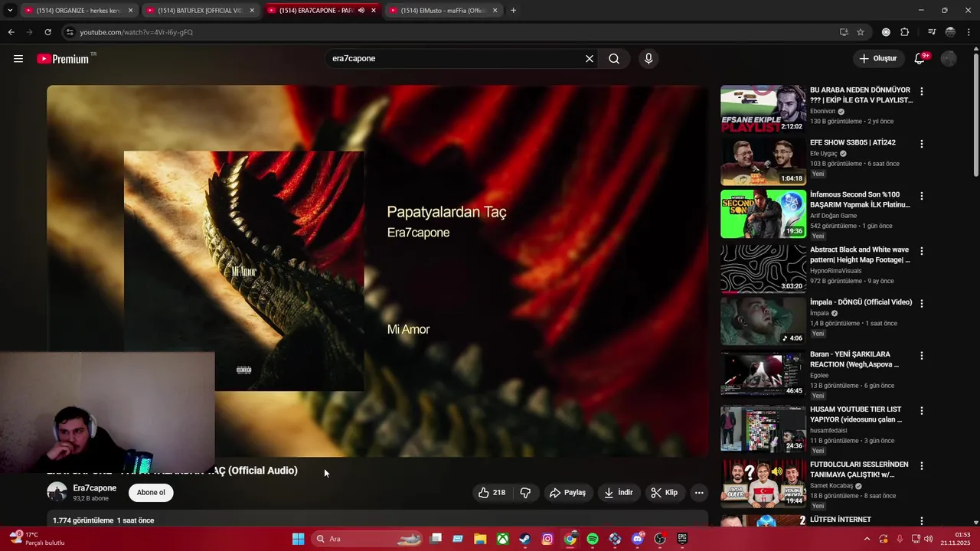Close the ElMusto tab

tap(495, 11)
